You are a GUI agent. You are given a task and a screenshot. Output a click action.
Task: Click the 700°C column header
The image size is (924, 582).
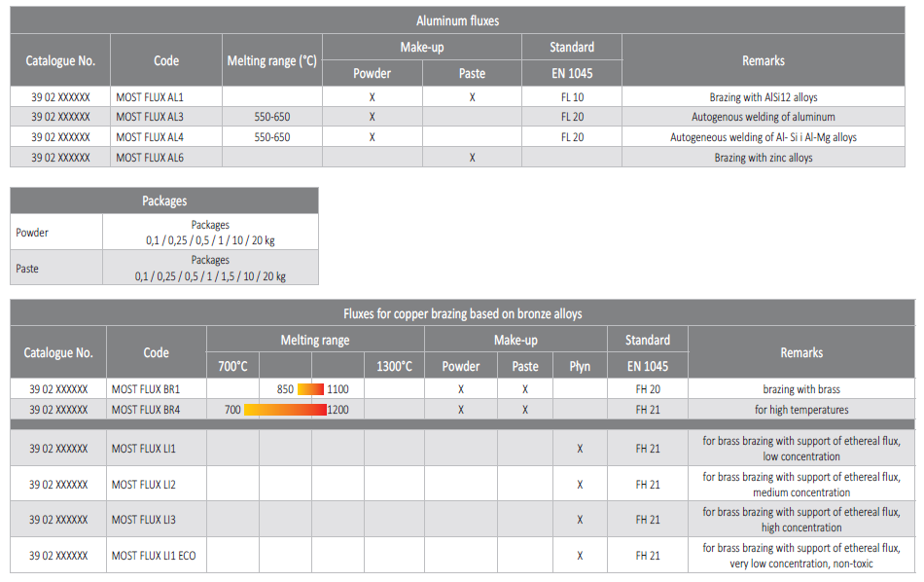coord(232,366)
